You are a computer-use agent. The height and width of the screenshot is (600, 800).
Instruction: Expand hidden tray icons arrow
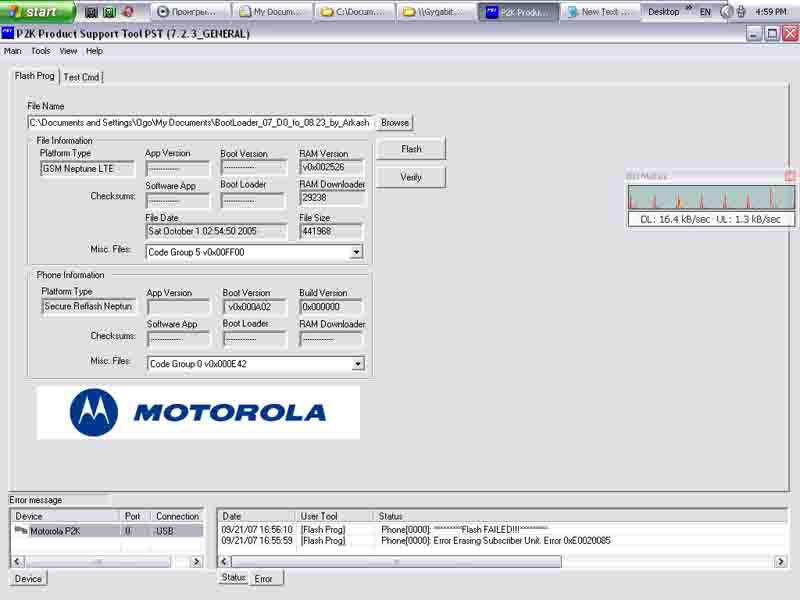[726, 12]
